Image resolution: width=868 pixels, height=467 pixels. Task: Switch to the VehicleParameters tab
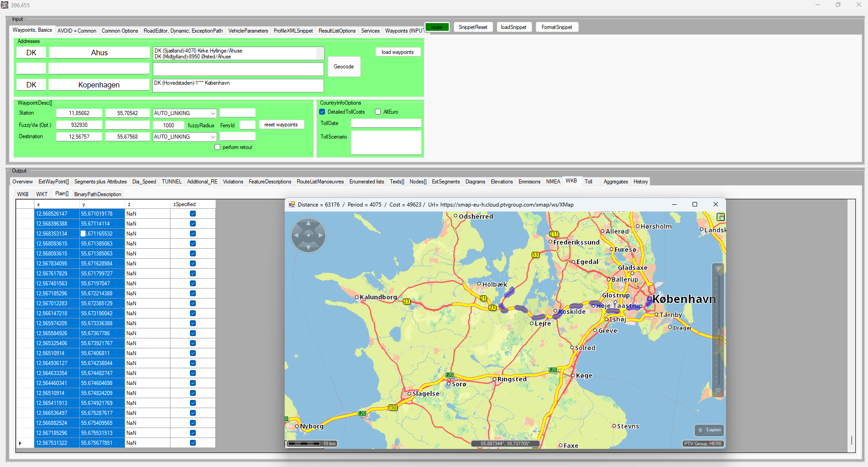coord(248,31)
